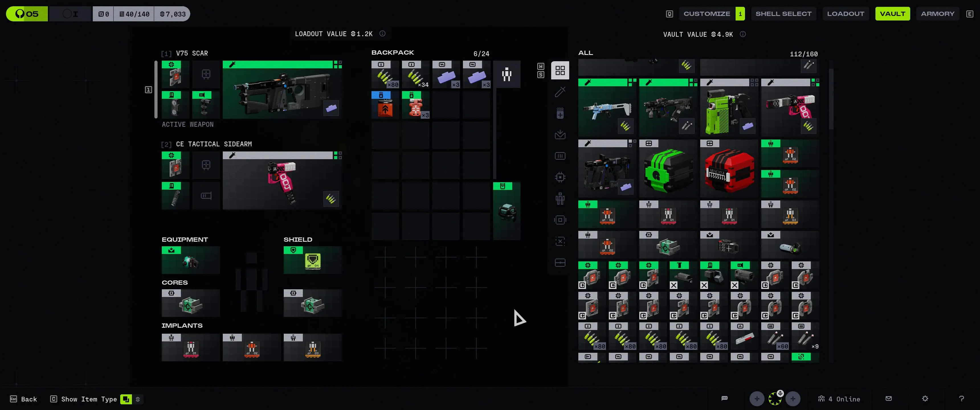
Task: Filter vault by chip/cores icon
Action: [560, 177]
